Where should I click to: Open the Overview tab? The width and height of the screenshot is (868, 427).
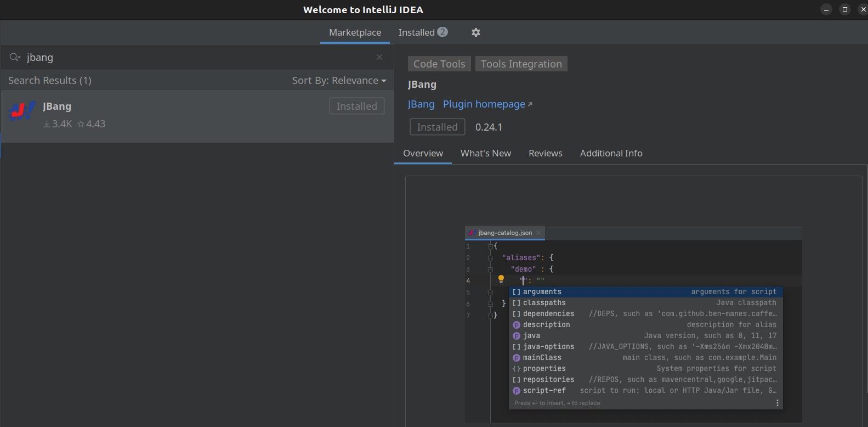(x=423, y=153)
